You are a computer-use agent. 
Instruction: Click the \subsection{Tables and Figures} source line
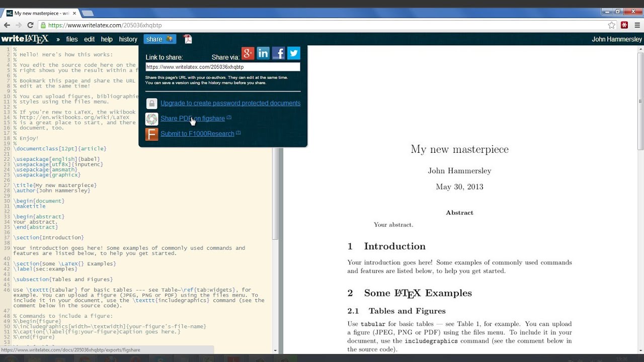(x=63, y=280)
